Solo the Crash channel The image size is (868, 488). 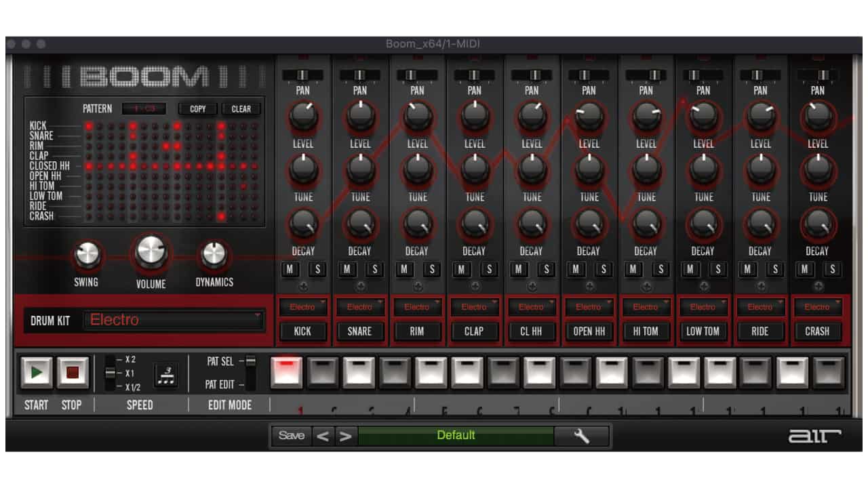point(833,269)
